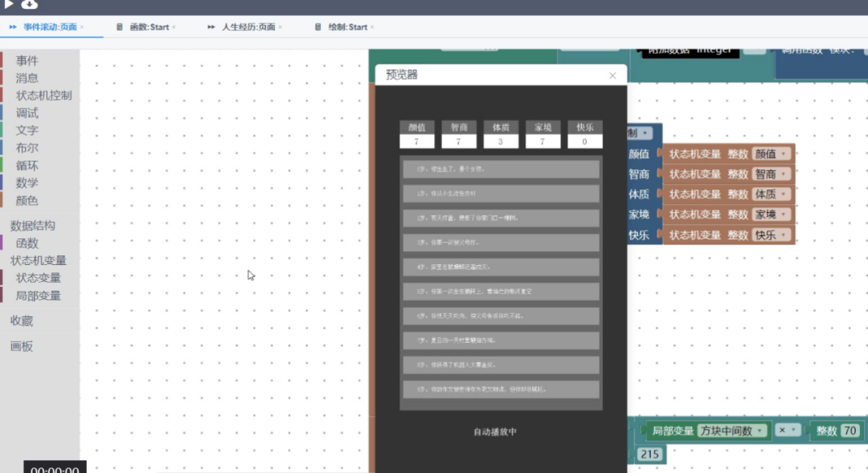
Task: Click the 家境 value cell in preview
Action: coord(542,141)
